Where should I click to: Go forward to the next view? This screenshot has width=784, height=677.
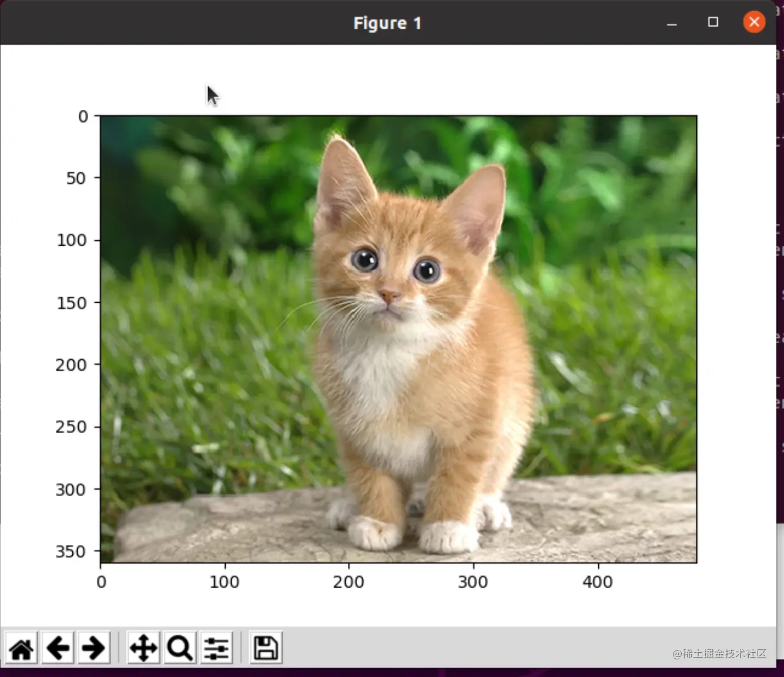click(94, 648)
